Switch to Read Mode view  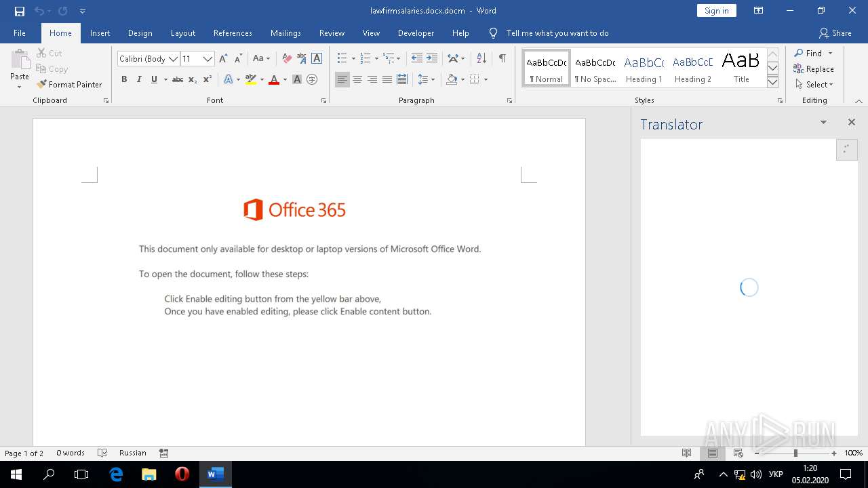point(686,453)
